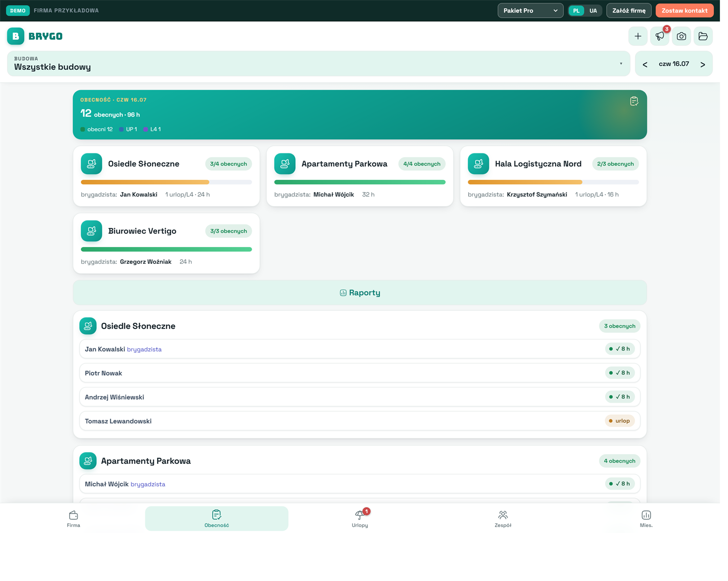Click the Biurowiec Vertigo card icon
The width and height of the screenshot is (728, 581).
pyautogui.click(x=92, y=231)
